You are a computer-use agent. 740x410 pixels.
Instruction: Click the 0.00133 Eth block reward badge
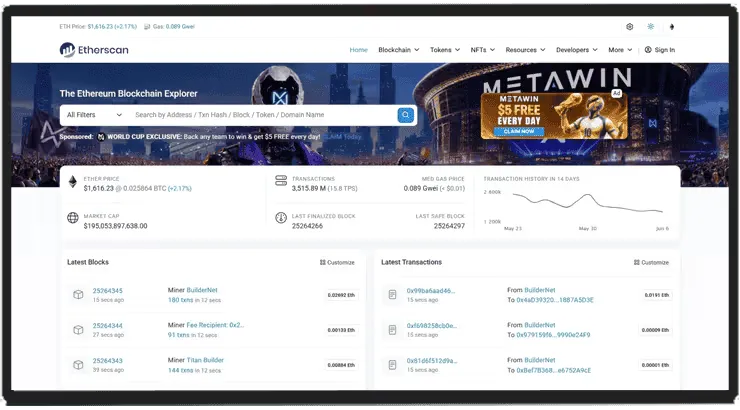click(x=341, y=330)
